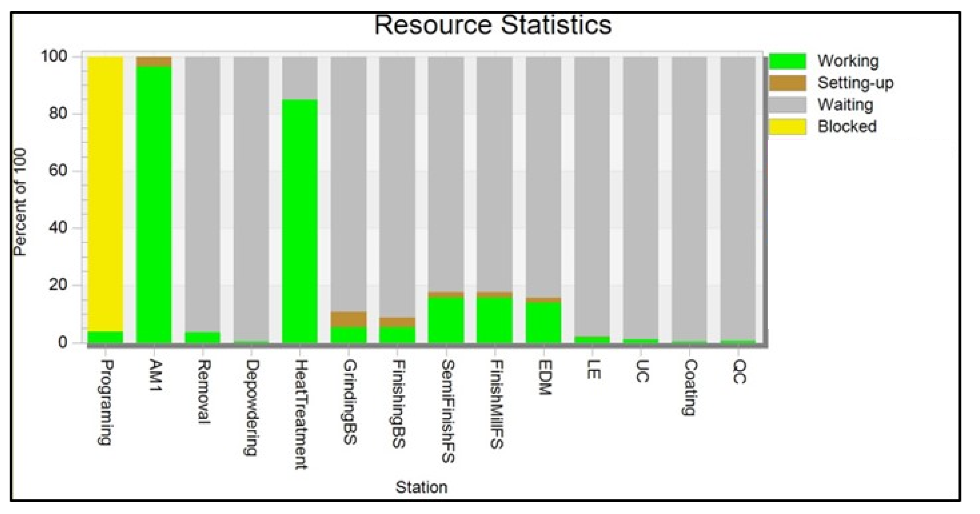Click the green HeatTreatment working bar

pos(300,220)
